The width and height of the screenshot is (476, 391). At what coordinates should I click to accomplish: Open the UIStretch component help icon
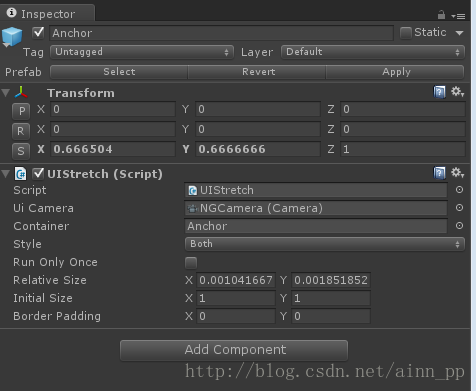(x=439, y=173)
